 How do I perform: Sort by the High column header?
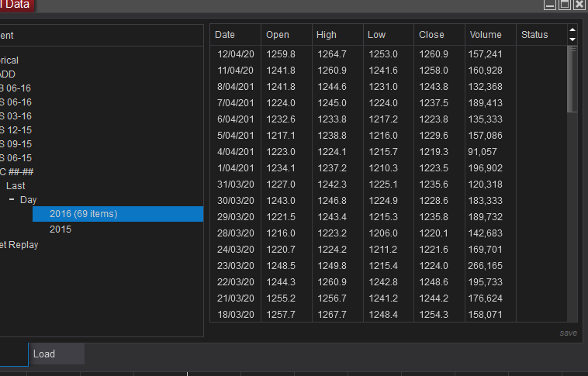[327, 35]
